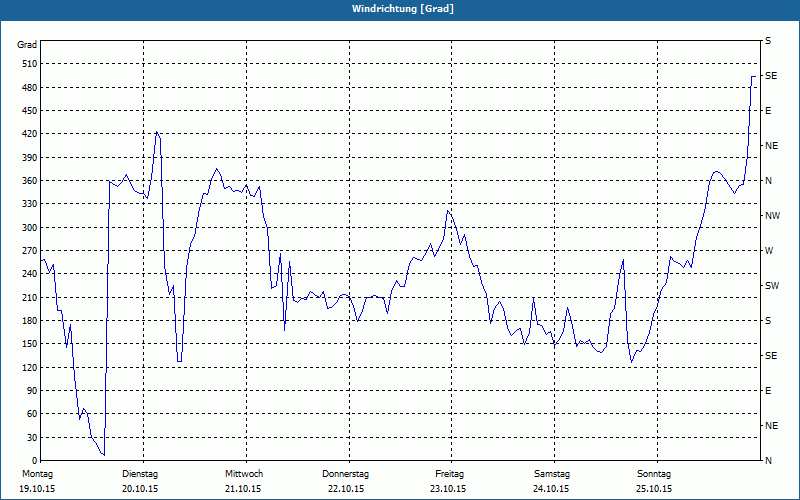Select the 330 value on the left axis
The image size is (800, 500).
pos(30,204)
